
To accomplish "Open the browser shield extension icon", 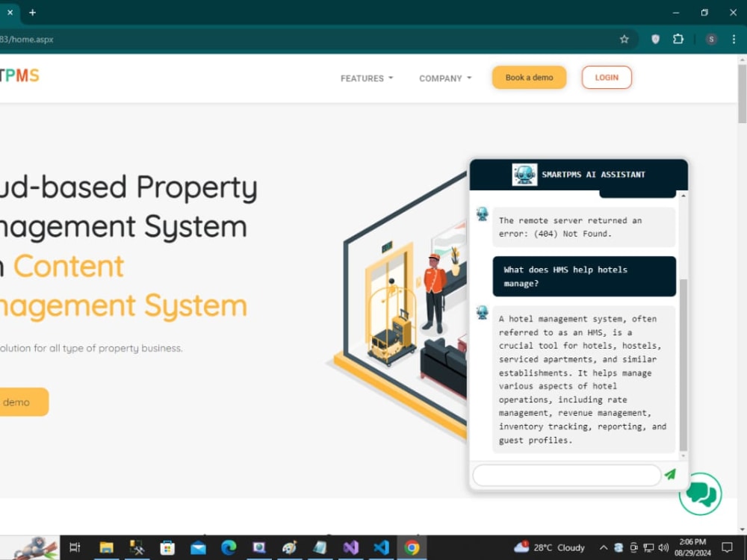I will pos(656,39).
